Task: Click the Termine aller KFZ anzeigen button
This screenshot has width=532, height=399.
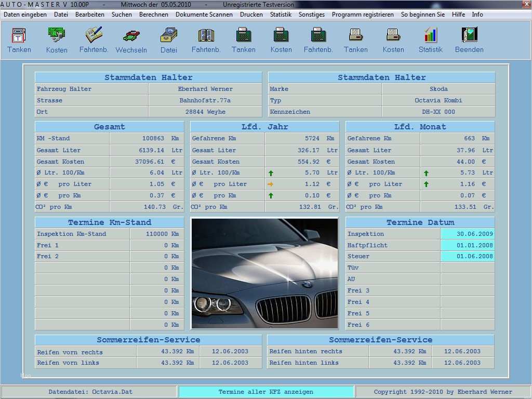Action: (266, 392)
